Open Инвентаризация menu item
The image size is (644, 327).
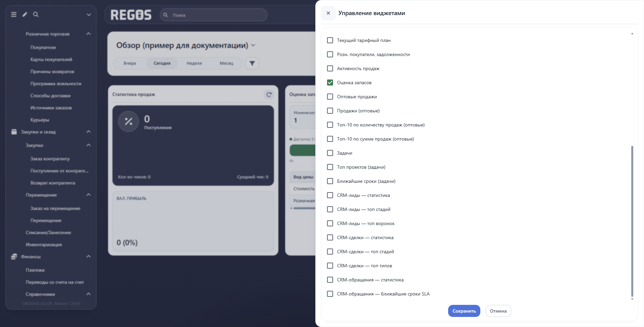click(x=44, y=244)
